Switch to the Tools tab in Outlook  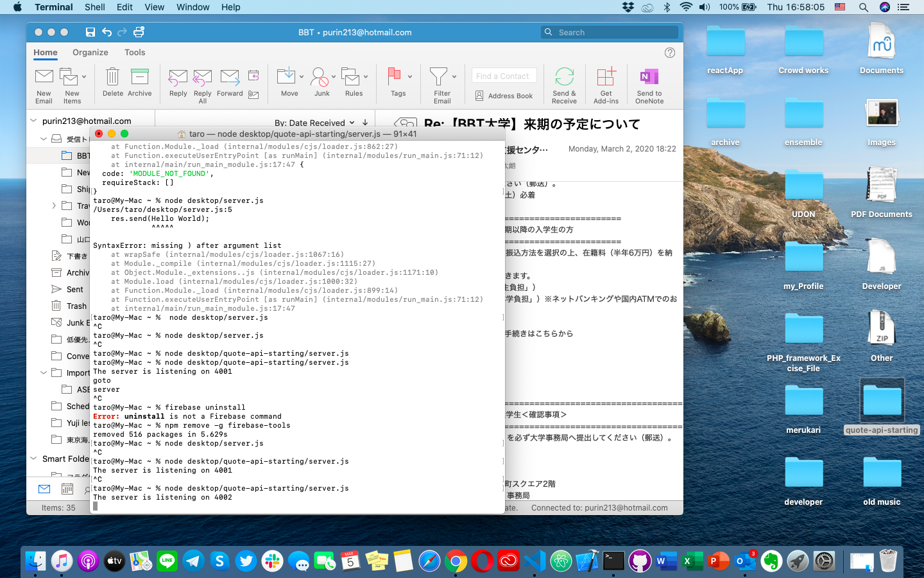tap(135, 53)
